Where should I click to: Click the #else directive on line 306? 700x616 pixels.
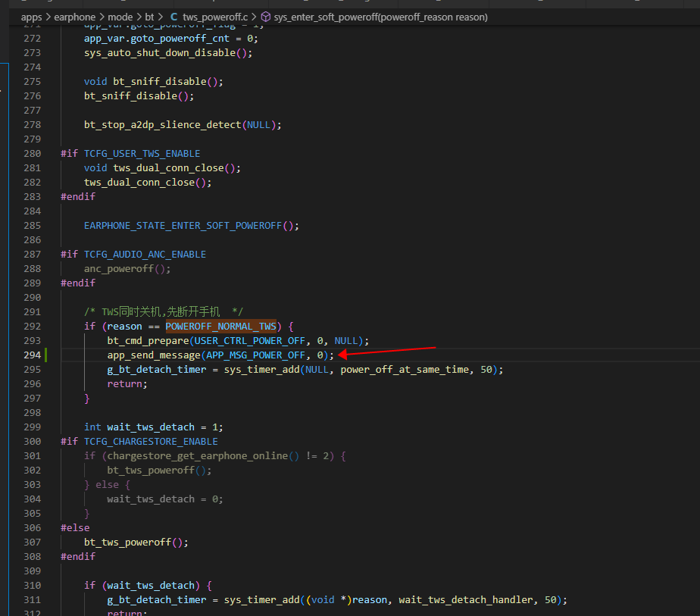click(x=75, y=527)
